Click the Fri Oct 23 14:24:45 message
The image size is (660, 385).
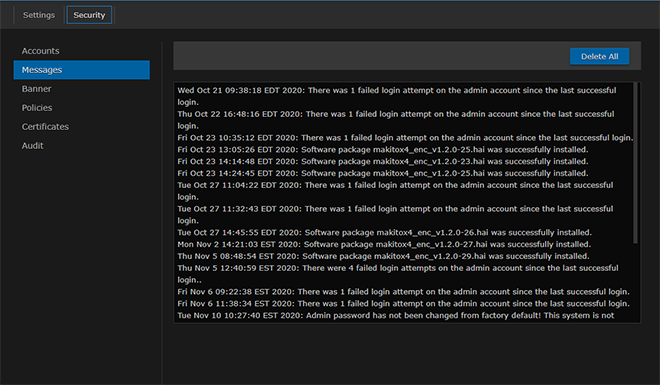(383, 173)
